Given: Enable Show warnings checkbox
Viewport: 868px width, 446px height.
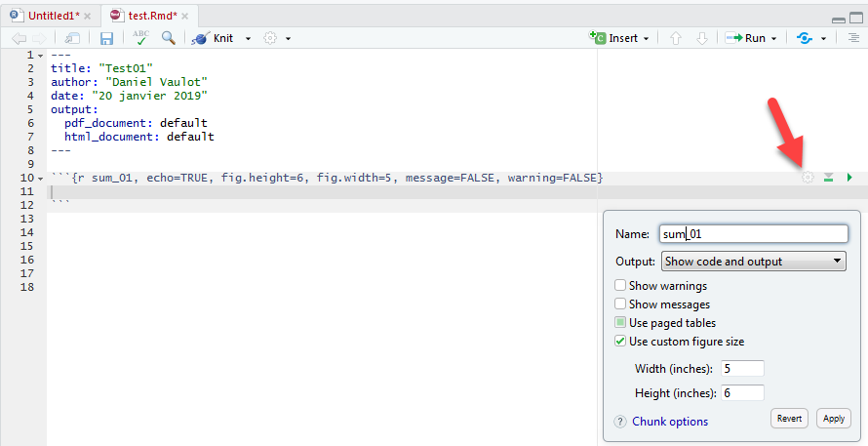Looking at the screenshot, I should [x=620, y=286].
